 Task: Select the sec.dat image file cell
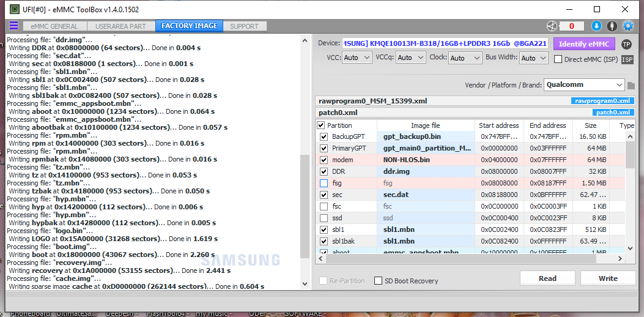[426, 195]
